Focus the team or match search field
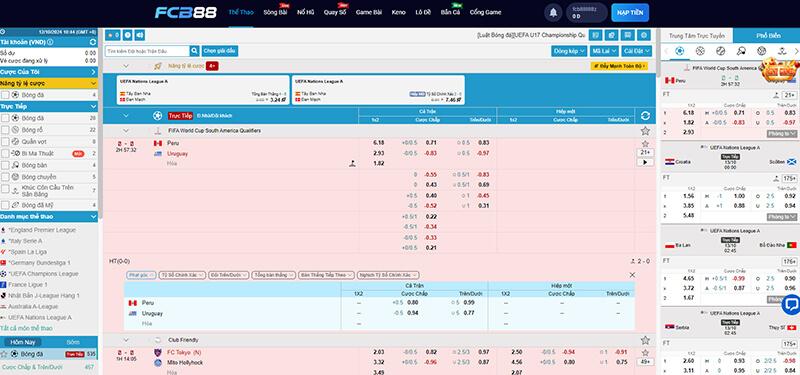The height and width of the screenshot is (375, 800). (147, 51)
